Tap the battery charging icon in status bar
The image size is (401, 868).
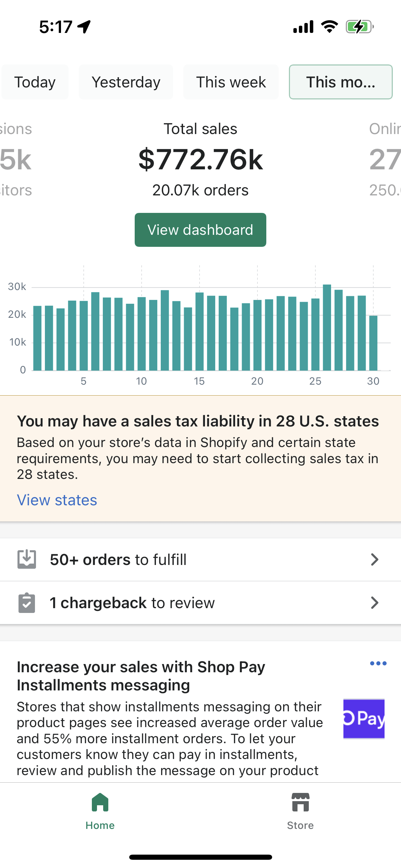point(360,27)
